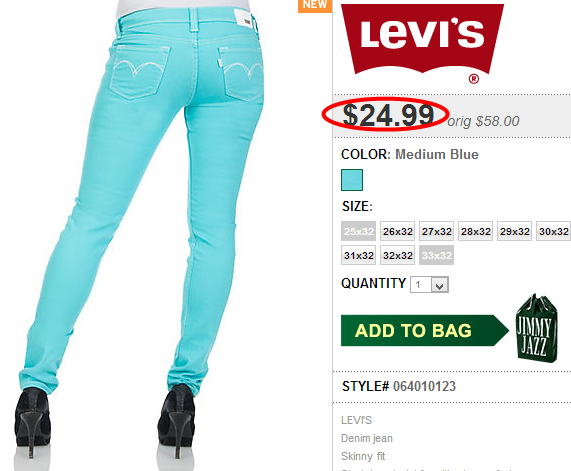Click the Jimmy Jazz shopping bag icon
Screen dimensions: 571x471
click(x=536, y=329)
